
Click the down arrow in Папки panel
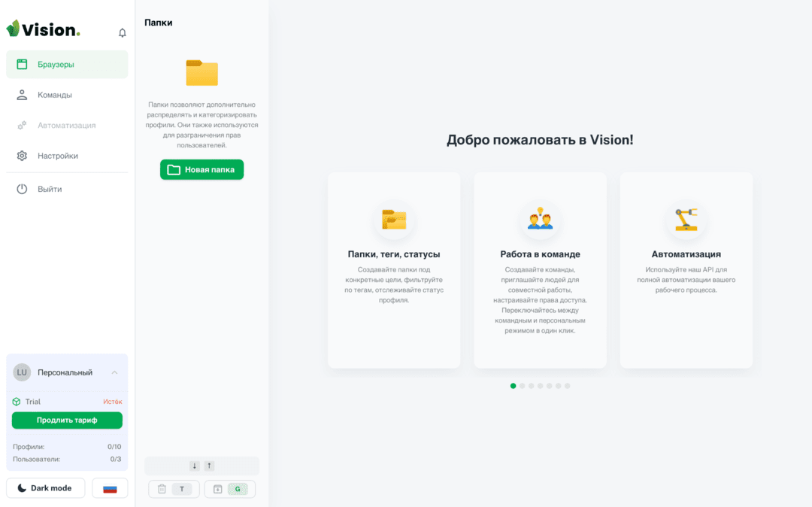pos(194,466)
